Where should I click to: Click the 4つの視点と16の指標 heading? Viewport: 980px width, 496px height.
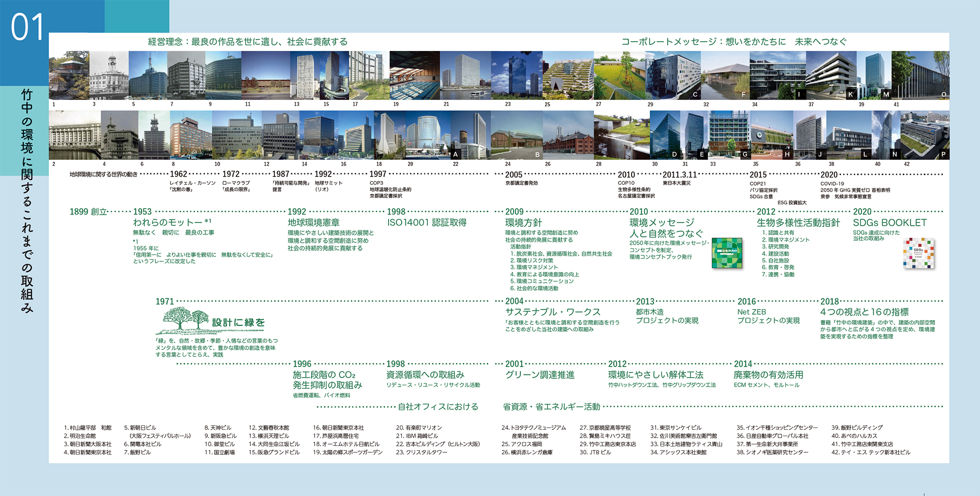pos(864,312)
